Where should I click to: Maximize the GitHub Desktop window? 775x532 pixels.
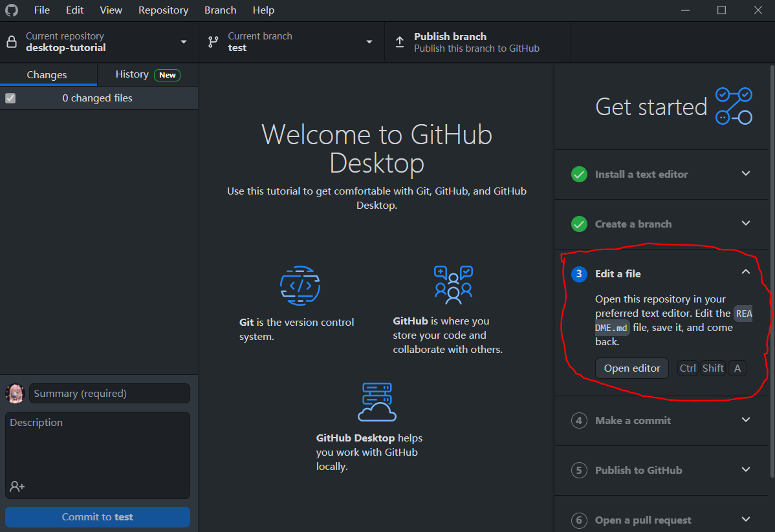[721, 10]
